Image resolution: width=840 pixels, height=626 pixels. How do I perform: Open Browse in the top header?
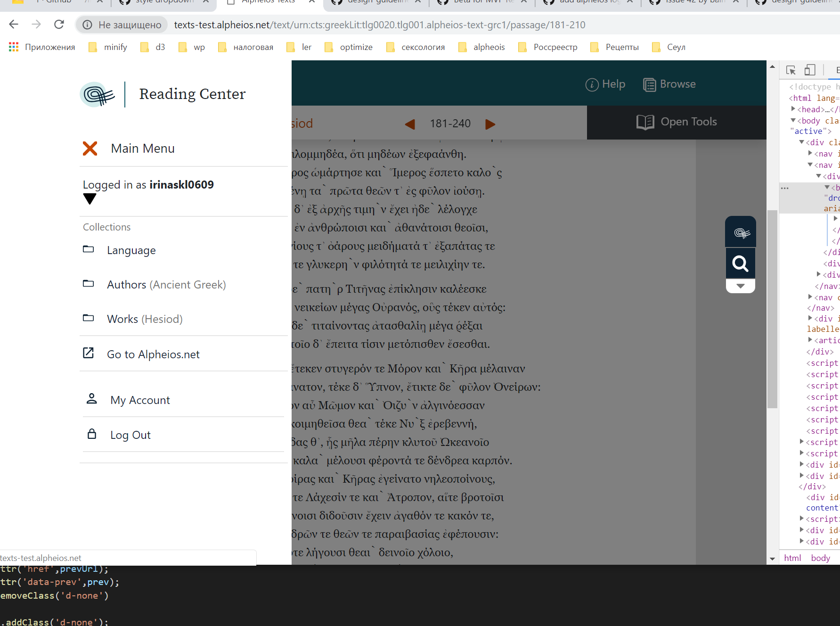coord(669,84)
